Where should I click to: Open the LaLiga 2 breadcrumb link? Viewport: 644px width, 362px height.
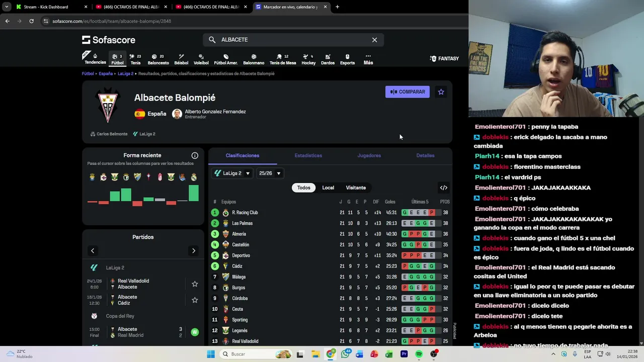126,74
